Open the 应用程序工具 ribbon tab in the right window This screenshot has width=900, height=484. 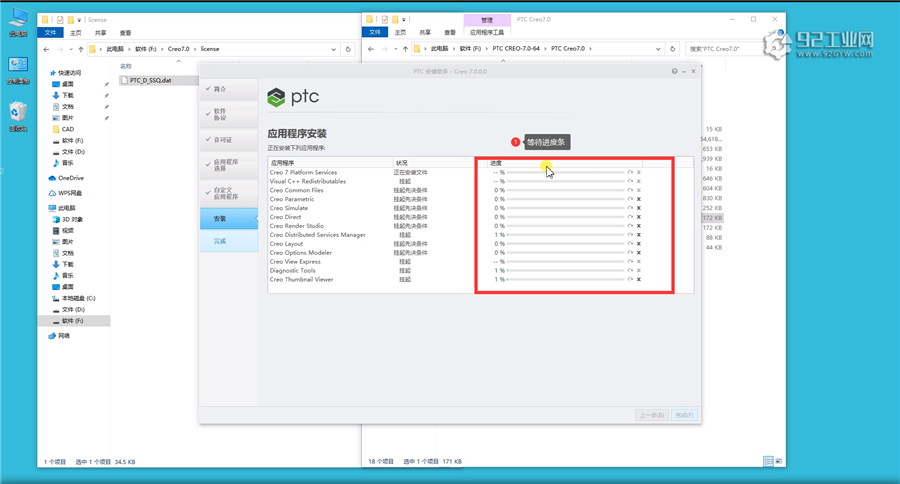point(487,32)
